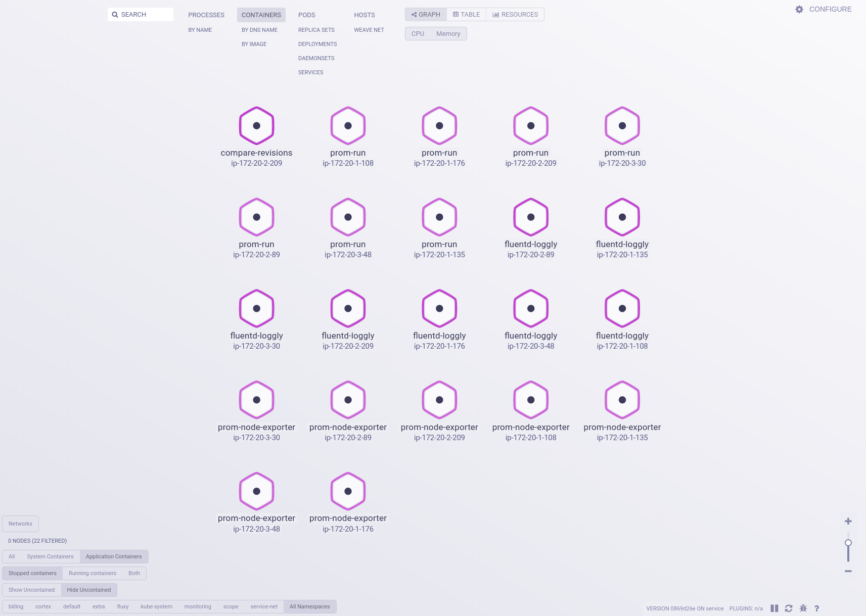The height and width of the screenshot is (616, 866).
Task: Filter to System Containers
Action: click(x=50, y=557)
